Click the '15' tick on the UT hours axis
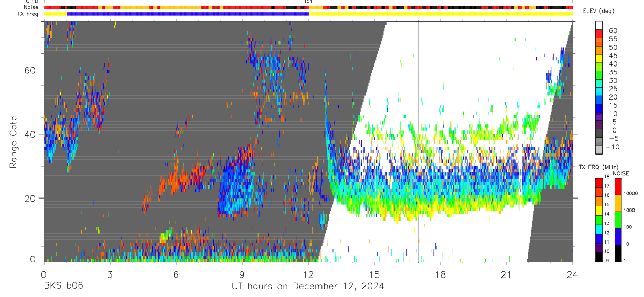 tap(374, 274)
